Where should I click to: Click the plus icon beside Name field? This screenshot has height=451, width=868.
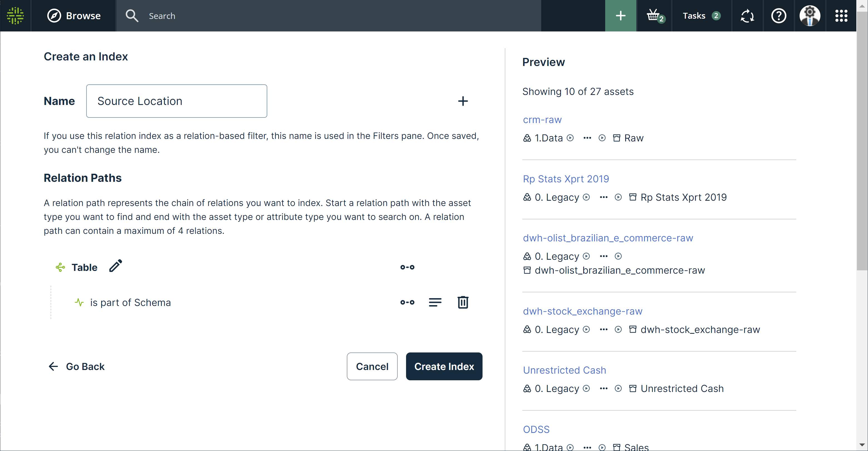coord(463,101)
